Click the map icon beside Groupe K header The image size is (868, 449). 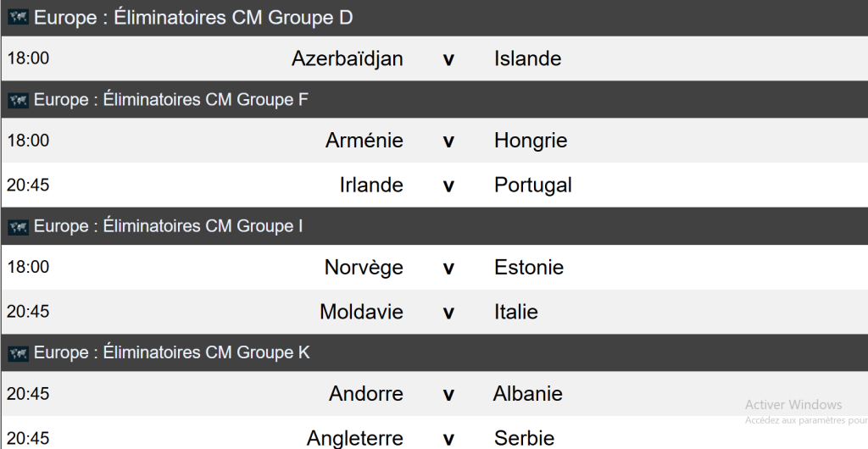click(x=18, y=353)
